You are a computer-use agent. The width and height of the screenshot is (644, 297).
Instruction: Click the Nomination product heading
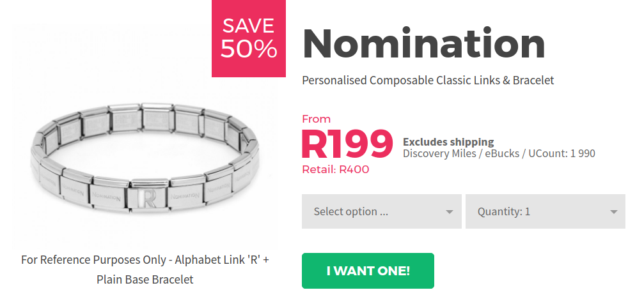click(x=423, y=43)
